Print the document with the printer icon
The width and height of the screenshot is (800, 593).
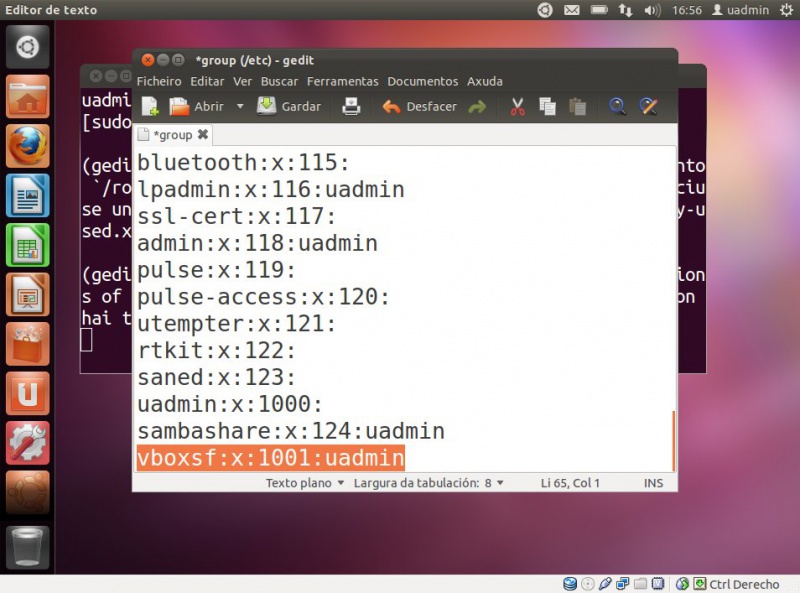coord(351,107)
